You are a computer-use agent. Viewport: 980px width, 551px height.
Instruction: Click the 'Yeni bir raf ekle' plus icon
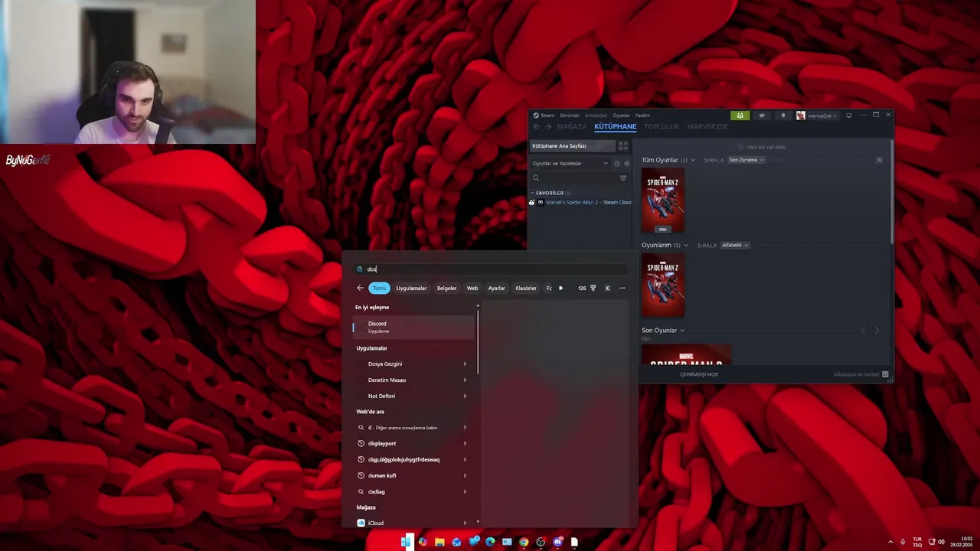point(740,147)
